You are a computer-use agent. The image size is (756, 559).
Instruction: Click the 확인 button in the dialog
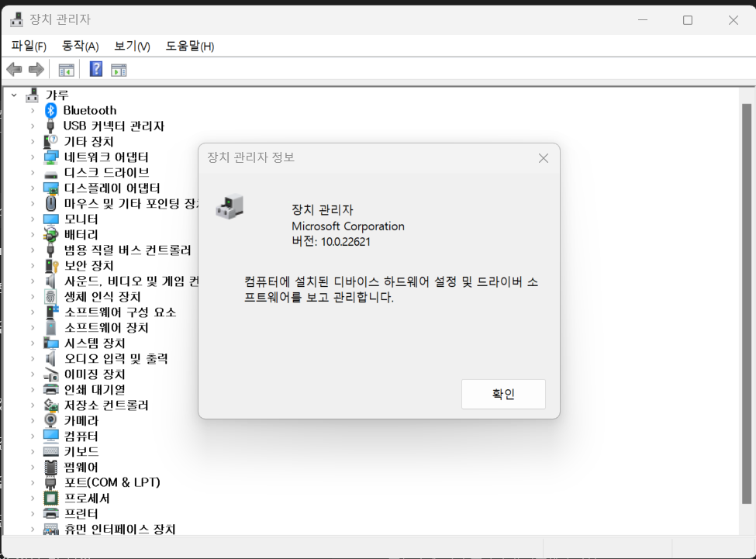pos(503,394)
